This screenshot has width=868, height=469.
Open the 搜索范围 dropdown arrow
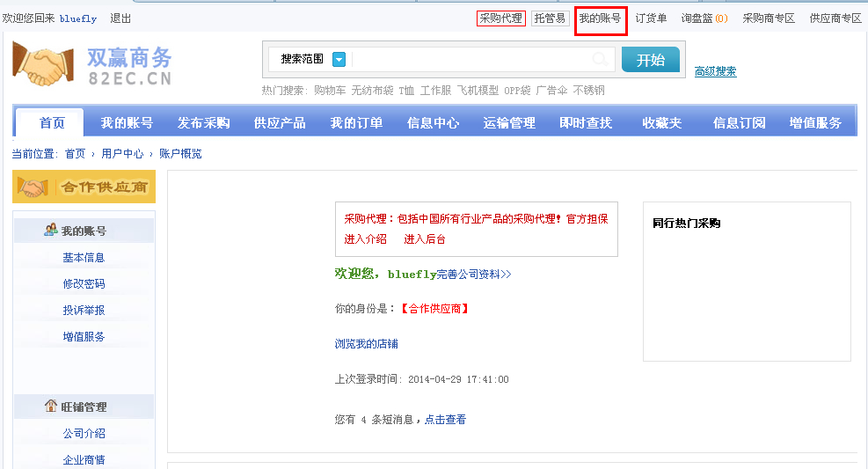339,59
